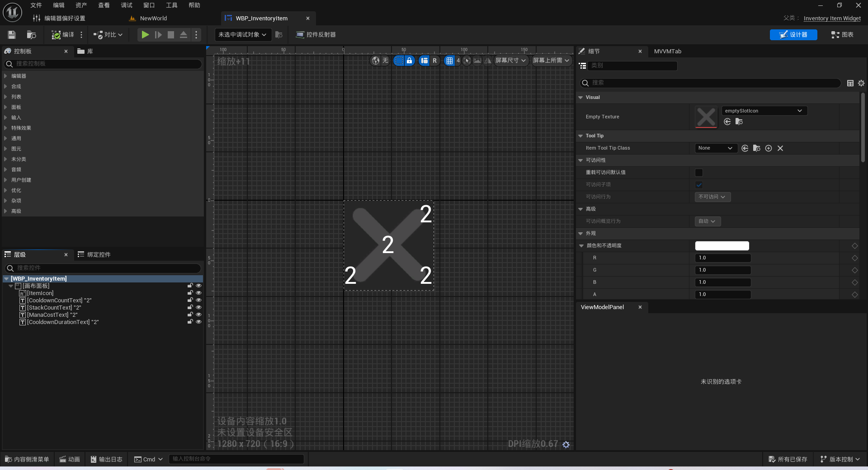Open the emptySlotIcon asset dropdown
Image resolution: width=868 pixels, height=470 pixels.
click(764, 111)
